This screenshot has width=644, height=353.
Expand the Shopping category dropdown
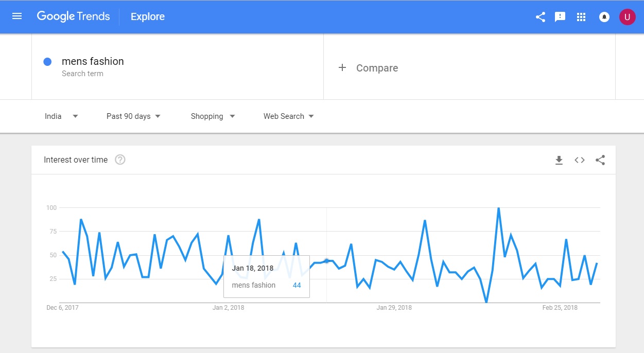tap(213, 116)
